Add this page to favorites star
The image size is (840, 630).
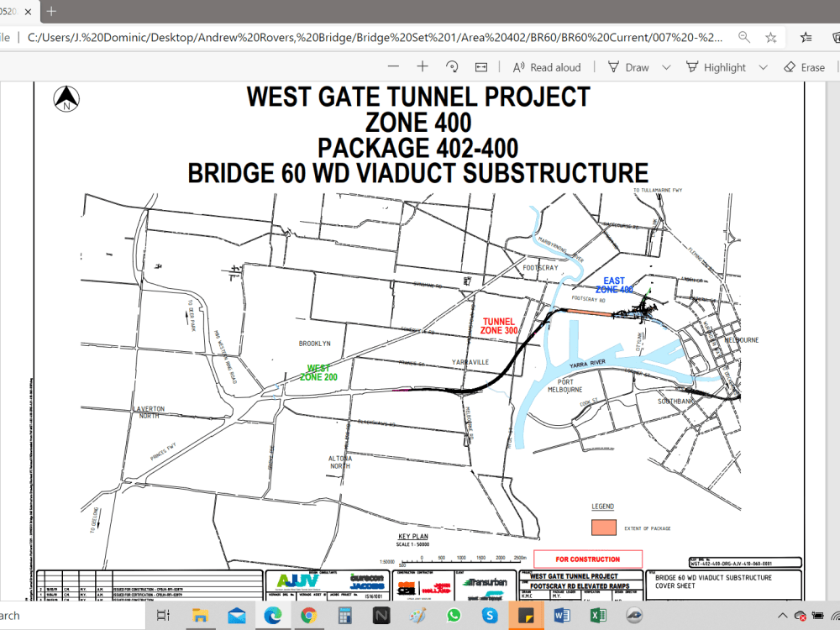click(771, 37)
